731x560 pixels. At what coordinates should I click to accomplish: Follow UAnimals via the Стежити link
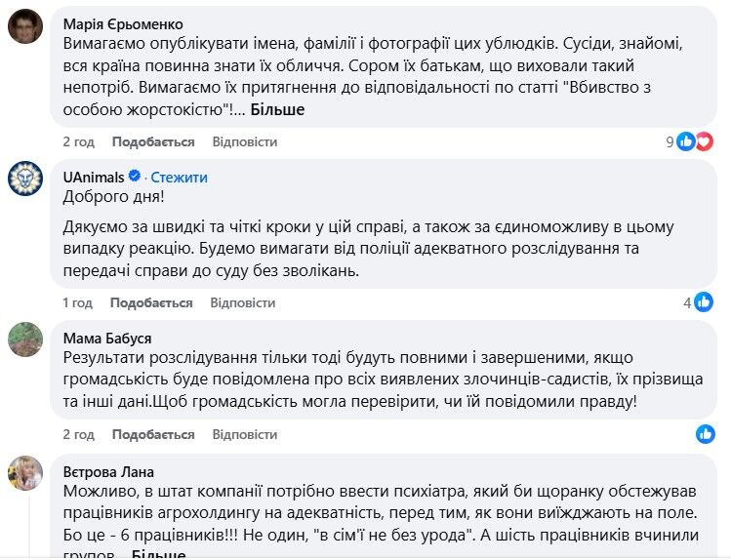[x=179, y=177]
